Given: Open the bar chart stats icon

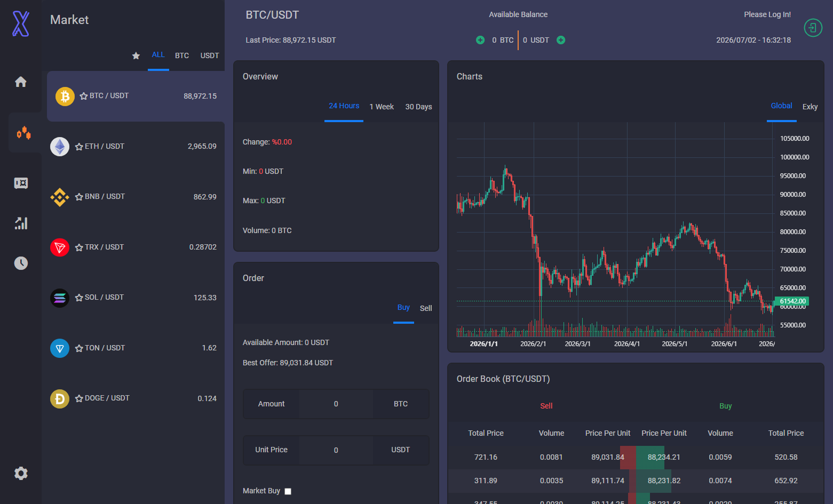Looking at the screenshot, I should click(21, 223).
